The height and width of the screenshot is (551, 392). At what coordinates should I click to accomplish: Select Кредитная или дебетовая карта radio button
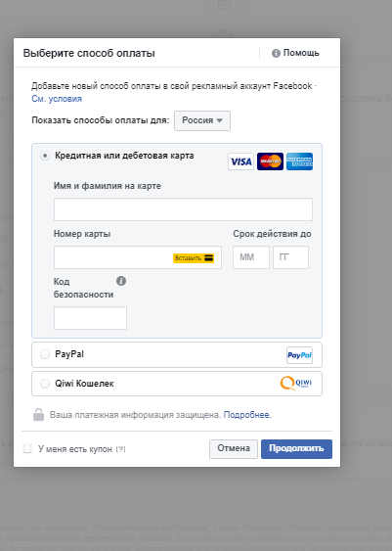click(45, 156)
